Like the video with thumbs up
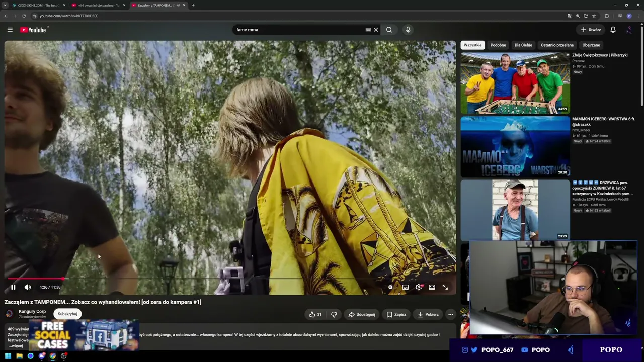 tap(316, 314)
